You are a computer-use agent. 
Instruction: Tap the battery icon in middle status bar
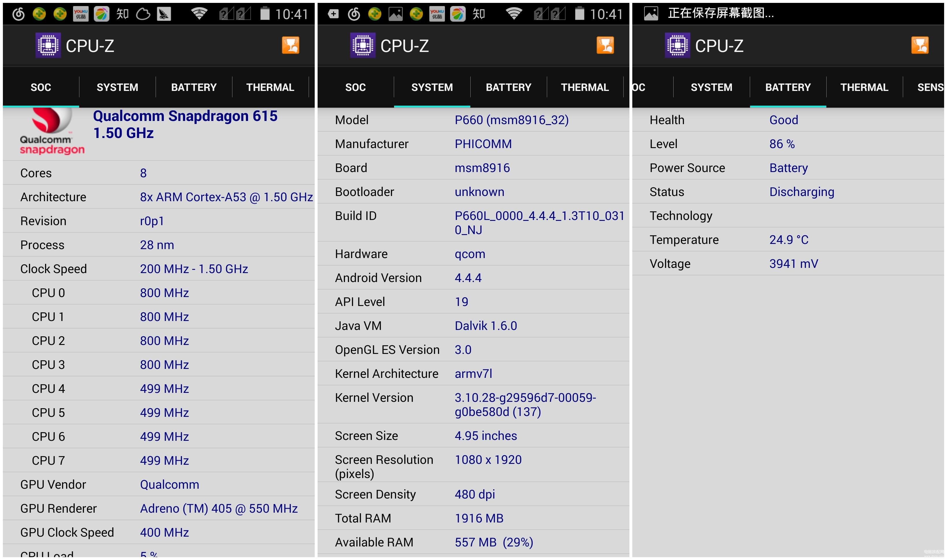(x=580, y=14)
